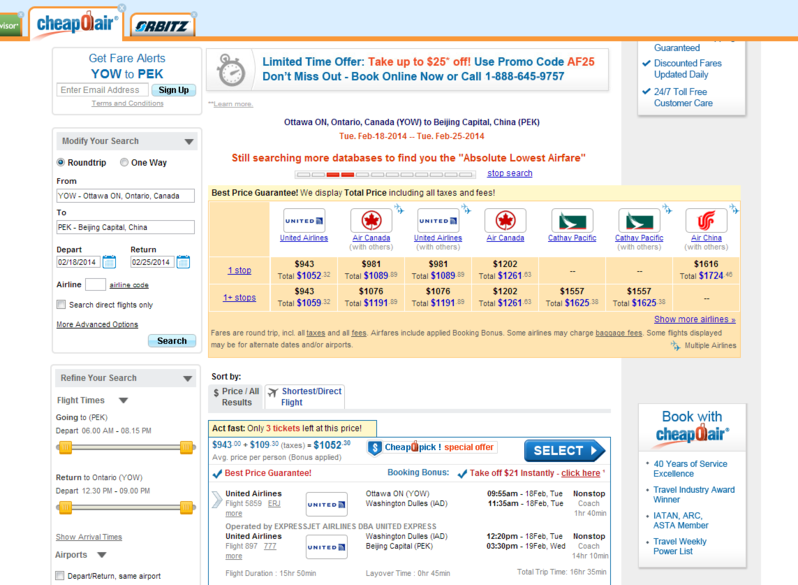Collapse the Refine Your Search panel
The width and height of the screenshot is (798, 585).
pyautogui.click(x=189, y=379)
